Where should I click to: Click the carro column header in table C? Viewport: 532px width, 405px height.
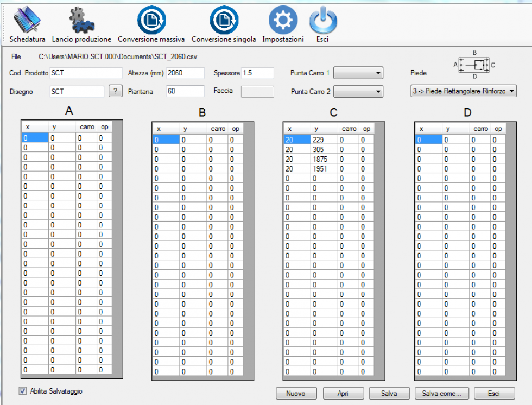(x=349, y=129)
